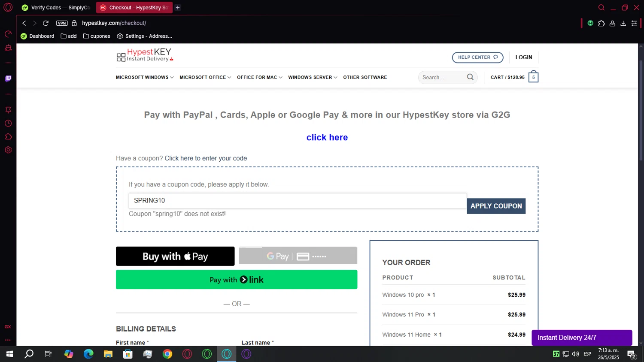Open Other Software menu item

(x=365, y=77)
